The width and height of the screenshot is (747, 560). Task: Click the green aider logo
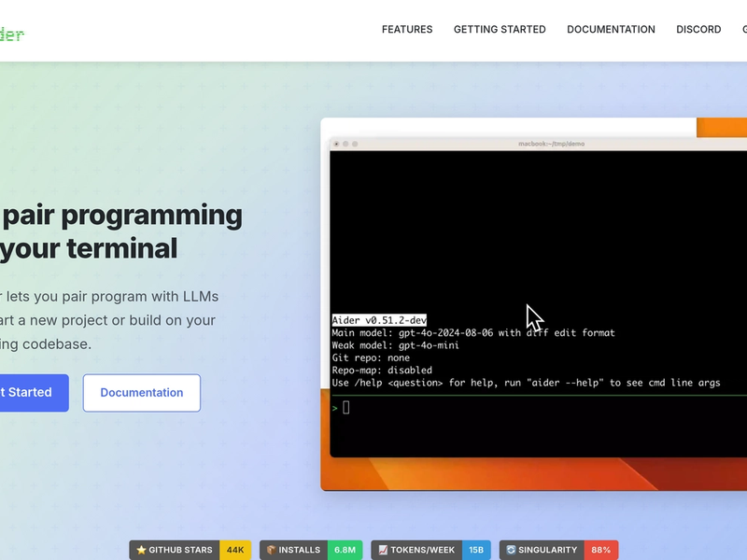coord(11,35)
